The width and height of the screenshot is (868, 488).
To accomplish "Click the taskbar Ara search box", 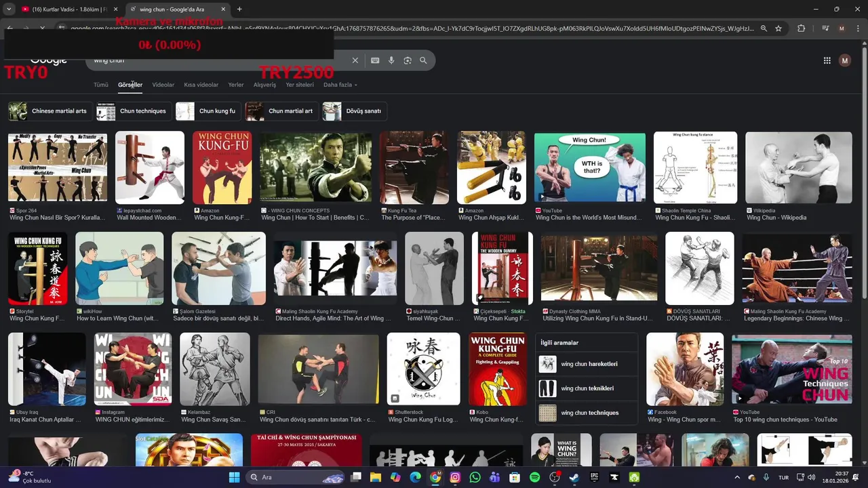I will click(296, 477).
